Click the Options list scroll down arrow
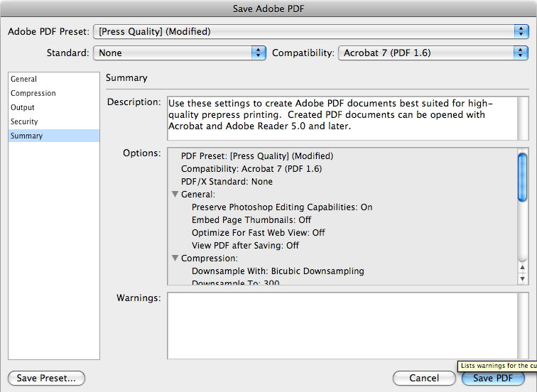The width and height of the screenshot is (537, 392). click(522, 278)
